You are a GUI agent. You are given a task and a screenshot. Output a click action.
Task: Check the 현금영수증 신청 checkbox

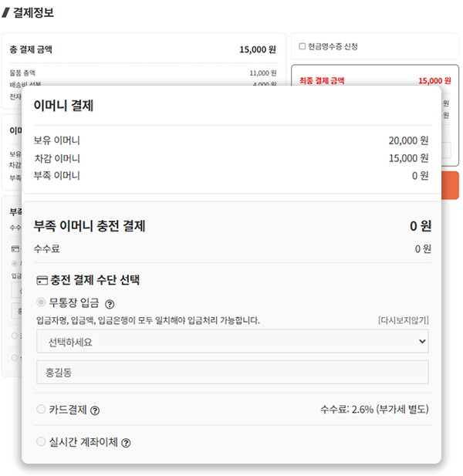[302, 46]
